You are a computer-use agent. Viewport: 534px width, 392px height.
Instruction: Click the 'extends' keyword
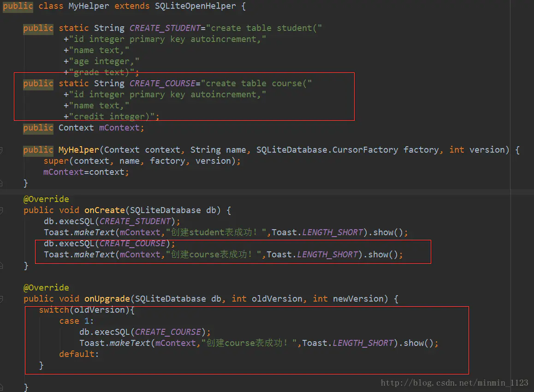pos(132,6)
